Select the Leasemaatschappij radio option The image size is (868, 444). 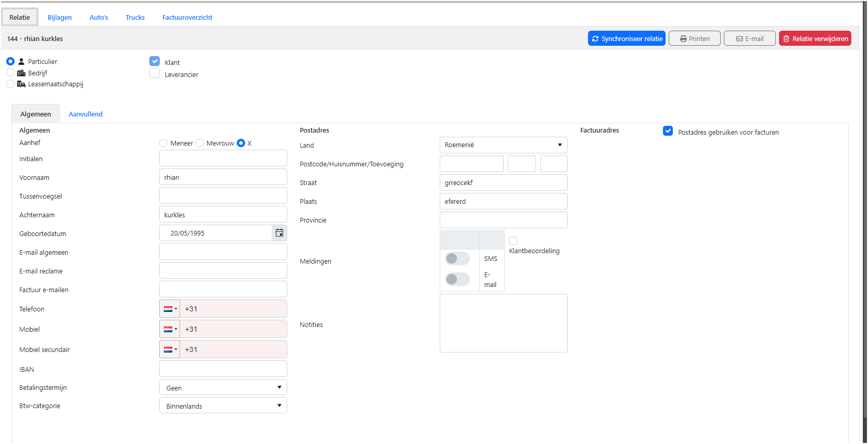(10, 84)
